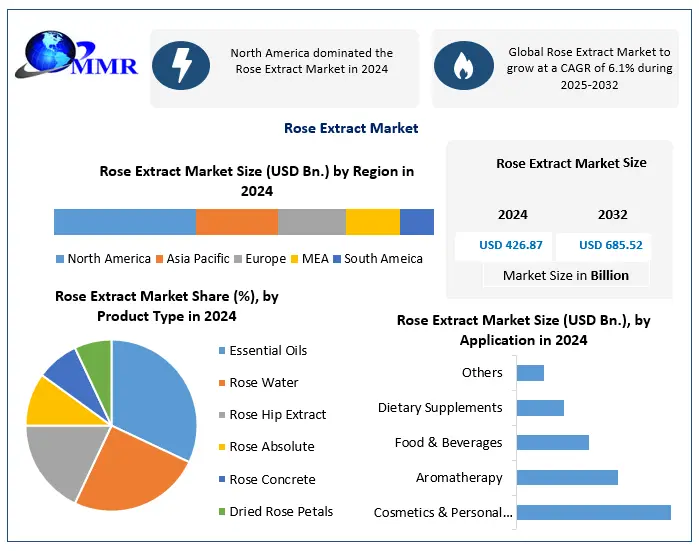Screen dimensions: 699x551
Task: Click the Dried Rose Petals legend square
Action: pyautogui.click(x=220, y=512)
